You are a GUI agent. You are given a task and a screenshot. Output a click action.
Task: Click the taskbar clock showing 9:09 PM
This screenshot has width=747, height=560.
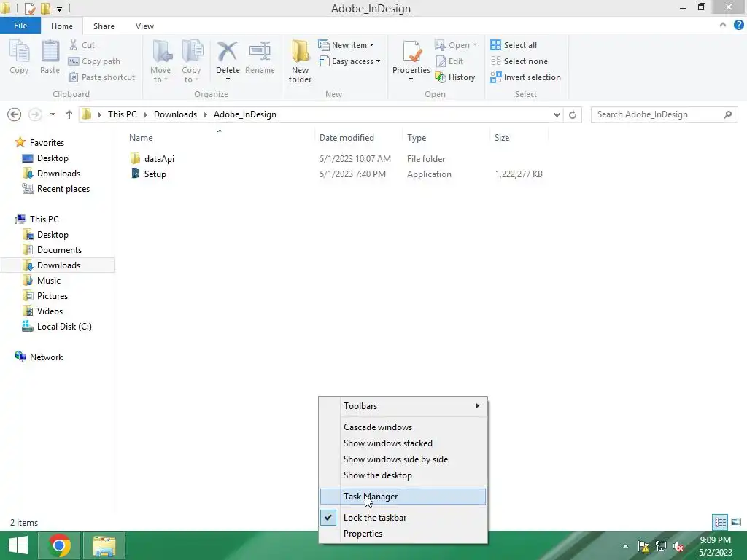click(x=716, y=546)
